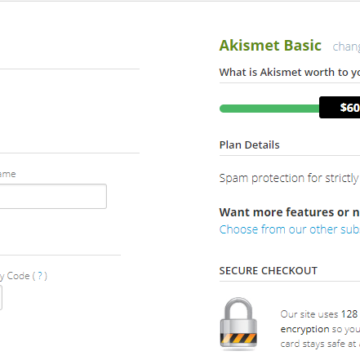Focus the Security Code input box

click(1, 298)
